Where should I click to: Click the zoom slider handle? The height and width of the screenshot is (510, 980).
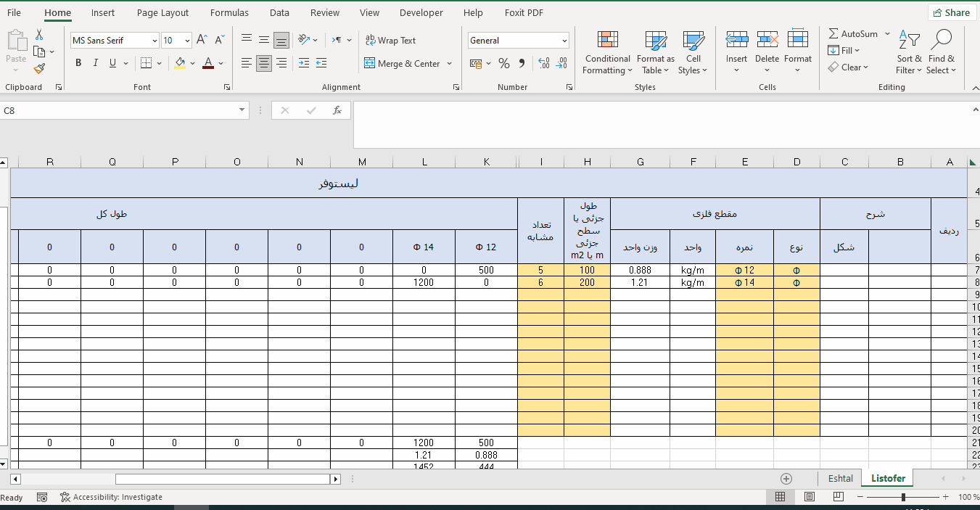[903, 497]
